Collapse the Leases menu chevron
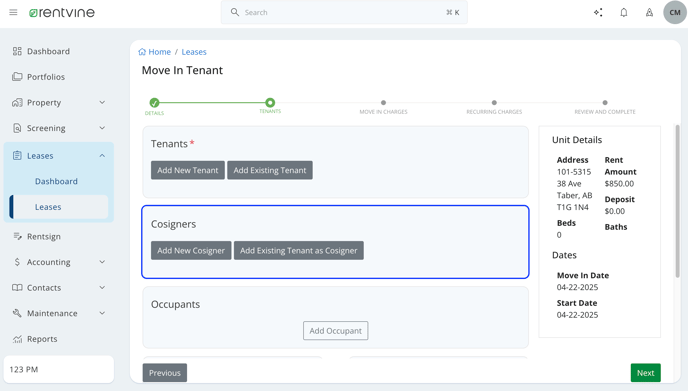Image resolution: width=688 pixels, height=391 pixels. point(102,156)
